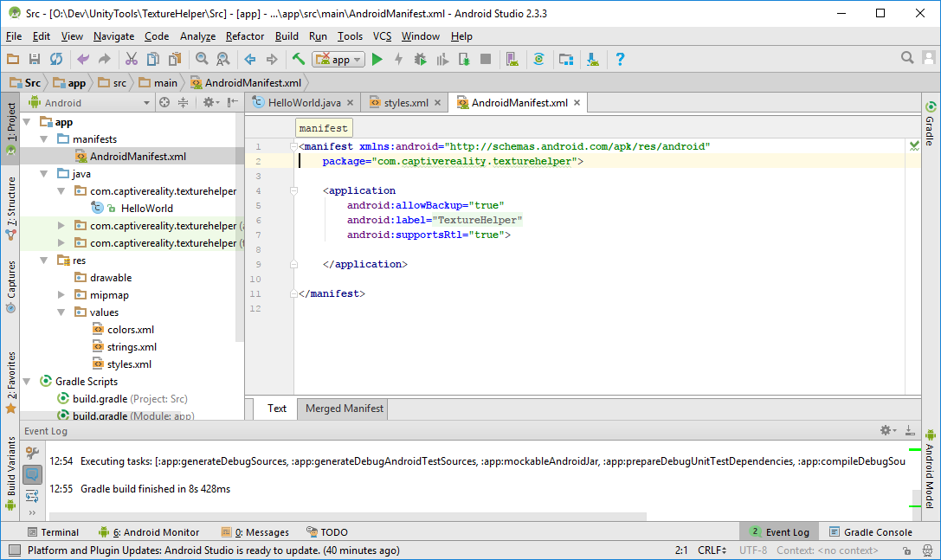Click the Copy icon in the toolbar

tap(153, 59)
